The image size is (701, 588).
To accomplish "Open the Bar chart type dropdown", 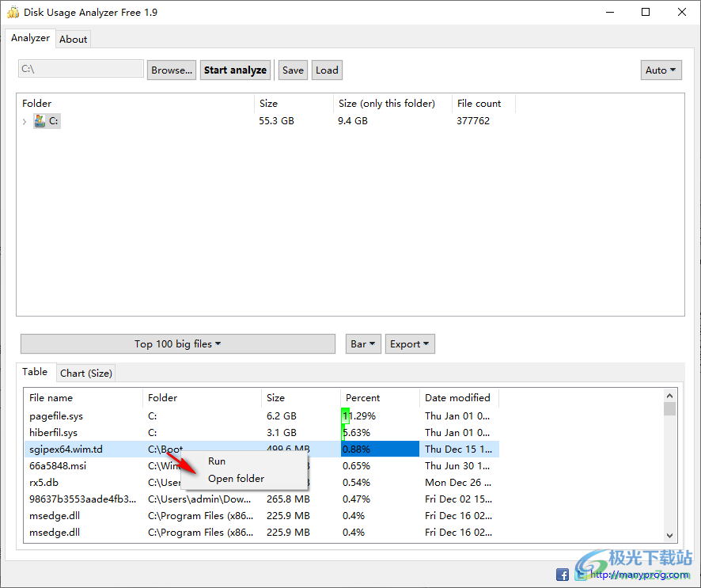I will pos(363,343).
